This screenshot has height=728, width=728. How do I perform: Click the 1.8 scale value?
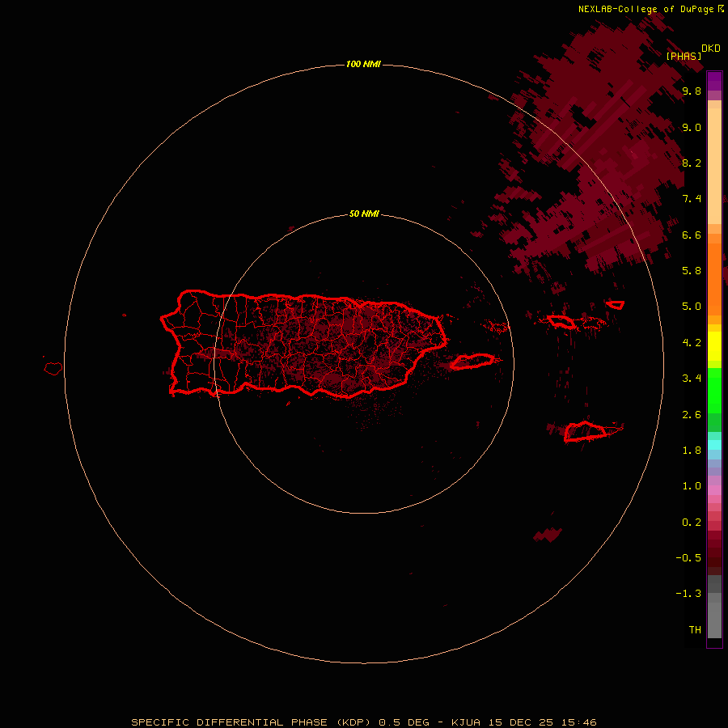click(x=692, y=451)
